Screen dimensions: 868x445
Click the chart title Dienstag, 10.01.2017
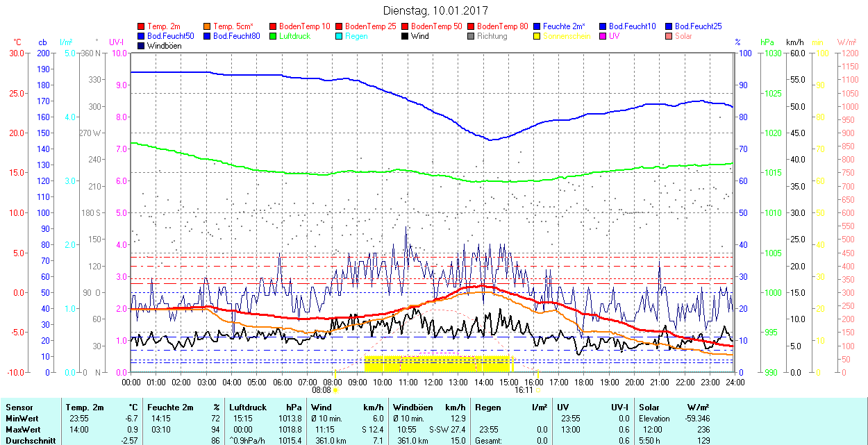coord(435,10)
